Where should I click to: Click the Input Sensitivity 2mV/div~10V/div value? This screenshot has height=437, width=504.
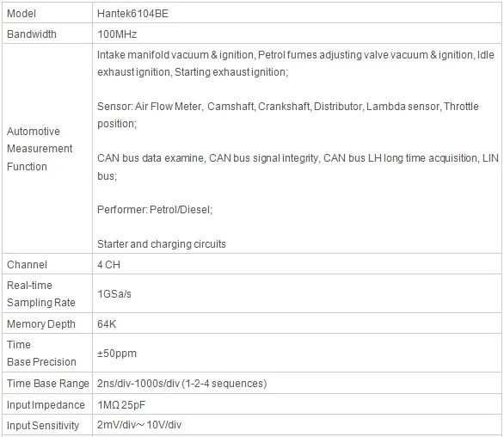pos(139,425)
